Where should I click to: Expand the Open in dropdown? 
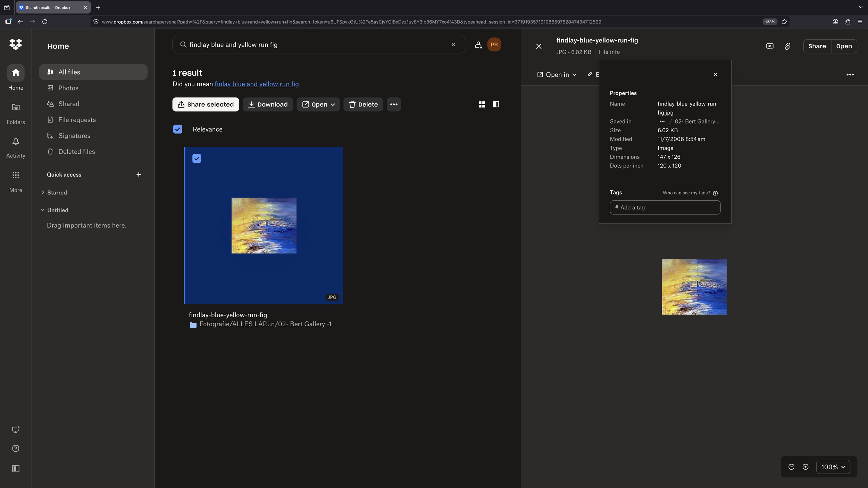(x=557, y=75)
